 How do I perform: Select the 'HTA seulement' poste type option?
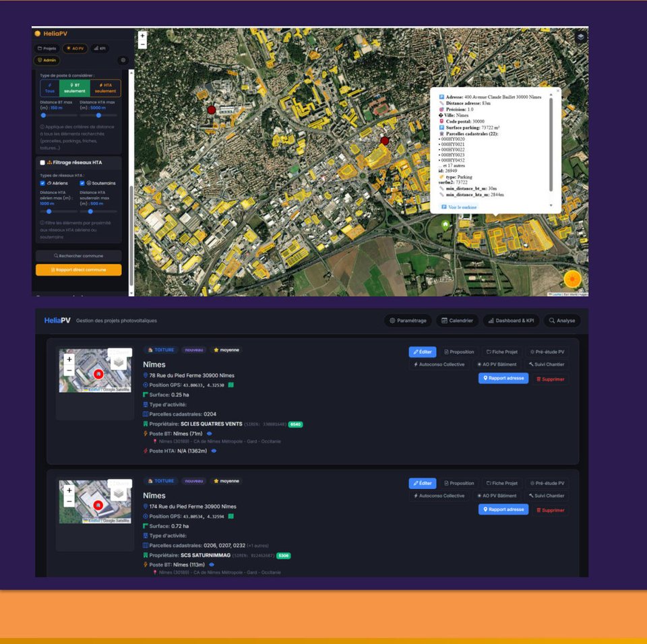[x=106, y=87]
